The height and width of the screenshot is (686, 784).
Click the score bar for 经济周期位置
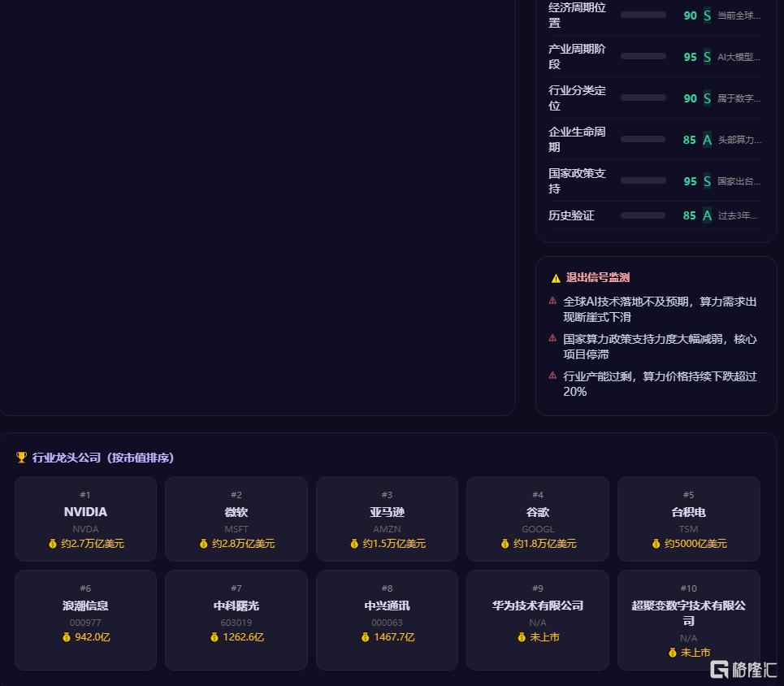point(643,15)
